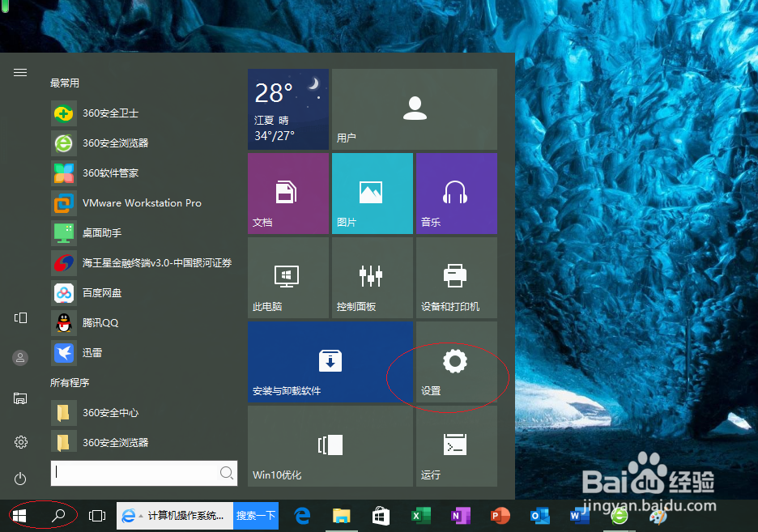Open 桌面助手 app
The image size is (758, 532).
(x=143, y=233)
